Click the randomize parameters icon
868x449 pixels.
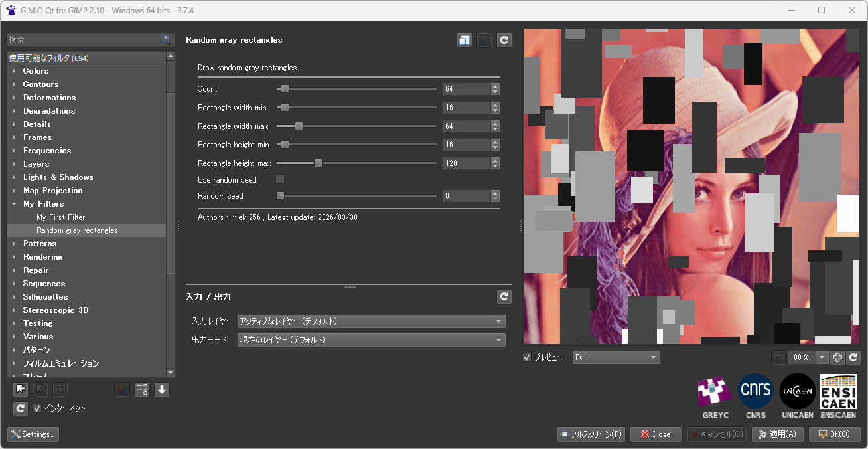tap(484, 41)
